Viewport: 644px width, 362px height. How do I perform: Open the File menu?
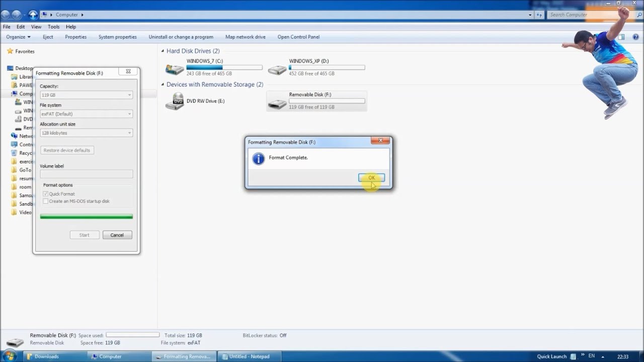pos(7,27)
